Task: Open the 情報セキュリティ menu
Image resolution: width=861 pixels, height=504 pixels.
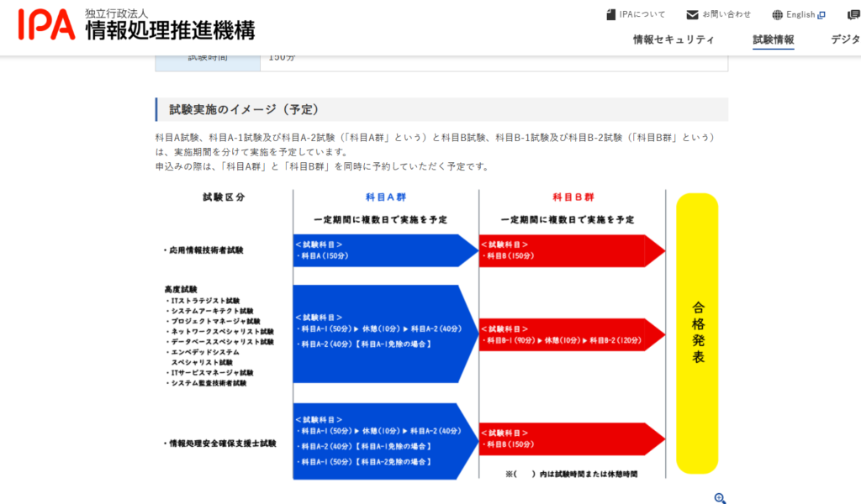Action: pos(673,39)
